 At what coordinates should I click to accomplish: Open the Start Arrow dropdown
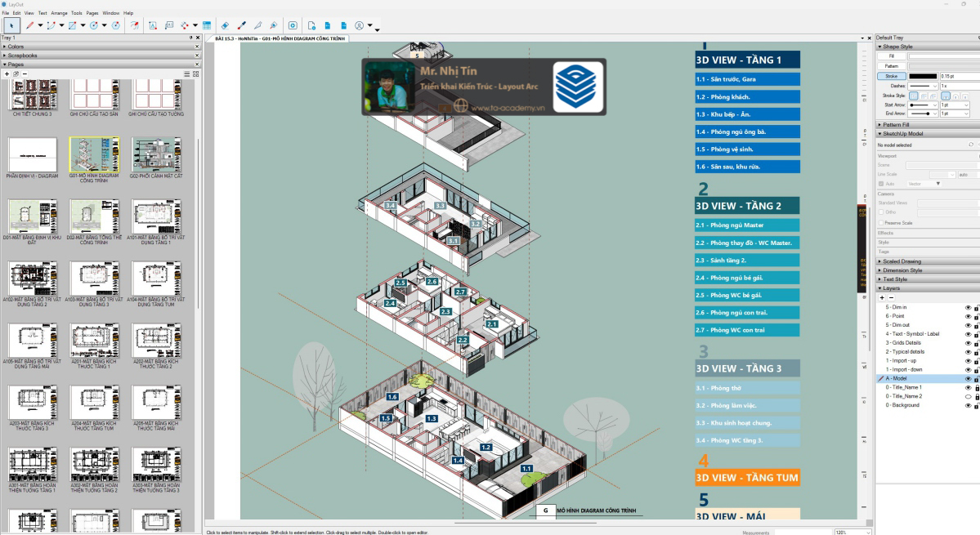923,105
